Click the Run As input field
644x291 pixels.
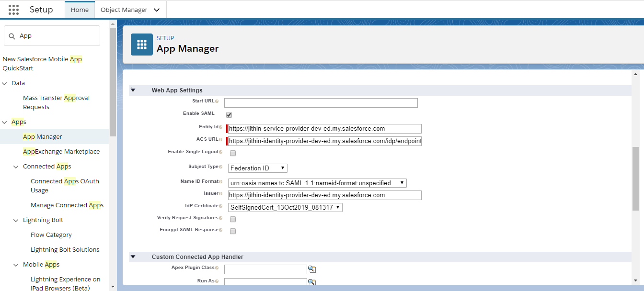click(x=265, y=281)
